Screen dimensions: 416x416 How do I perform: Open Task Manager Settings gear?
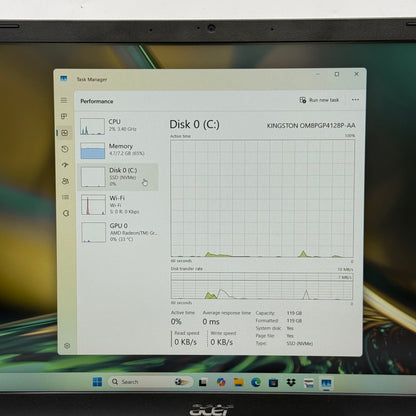(x=67, y=346)
